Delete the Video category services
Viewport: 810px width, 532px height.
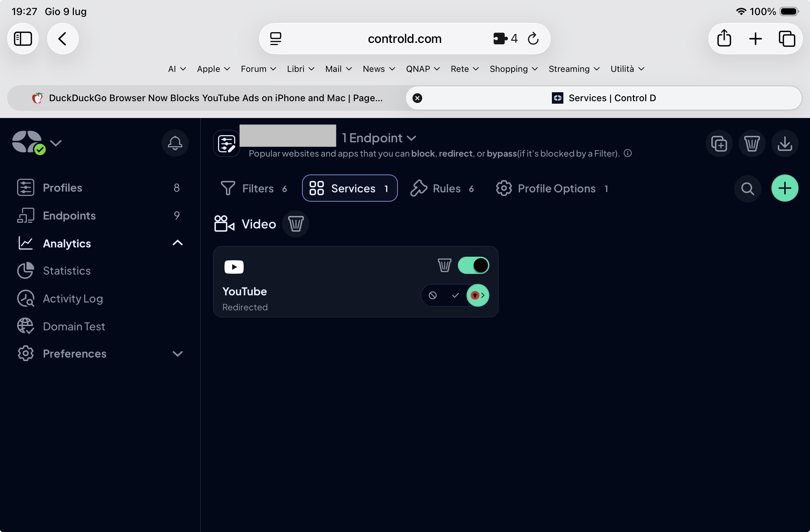pos(296,224)
